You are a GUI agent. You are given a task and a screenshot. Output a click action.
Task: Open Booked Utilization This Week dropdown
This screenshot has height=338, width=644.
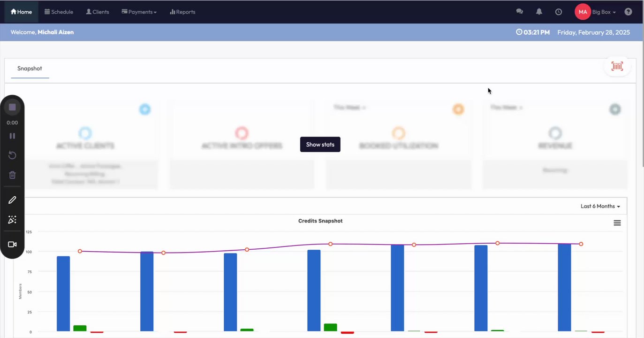coord(349,108)
